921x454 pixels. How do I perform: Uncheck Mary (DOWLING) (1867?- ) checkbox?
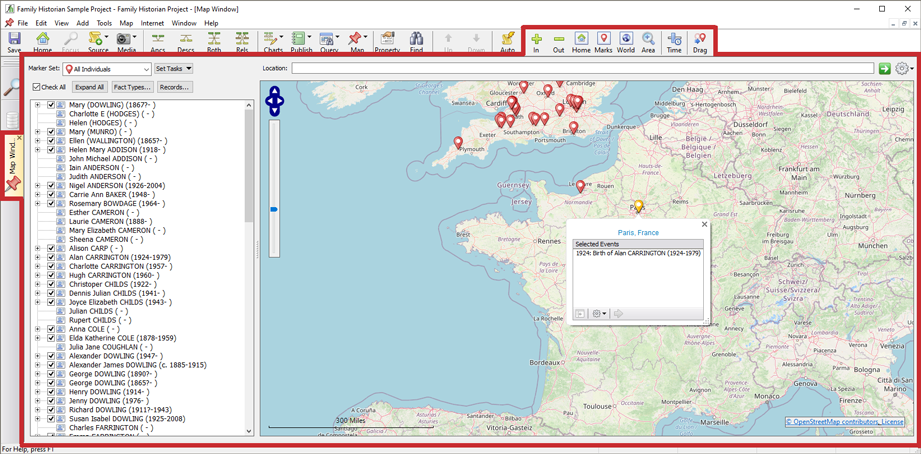[x=51, y=105]
